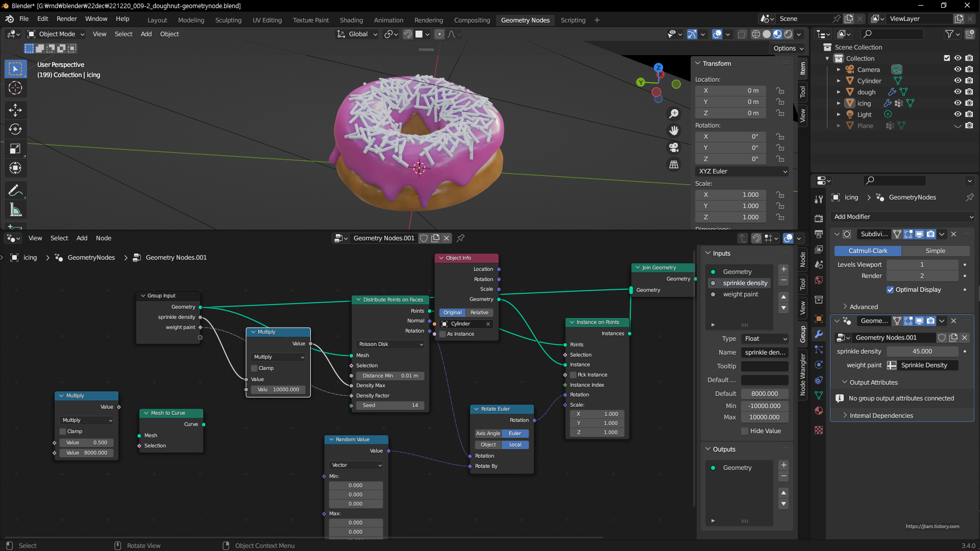Choose Object space in Rotate Euler node
Viewport: 980px width, 551px height.
pos(488,444)
